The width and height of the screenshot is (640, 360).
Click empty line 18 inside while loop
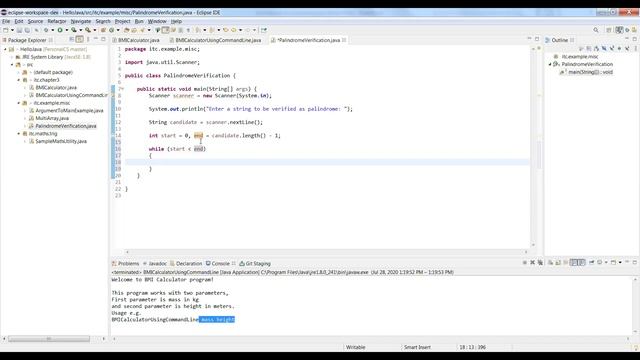pos(327,162)
